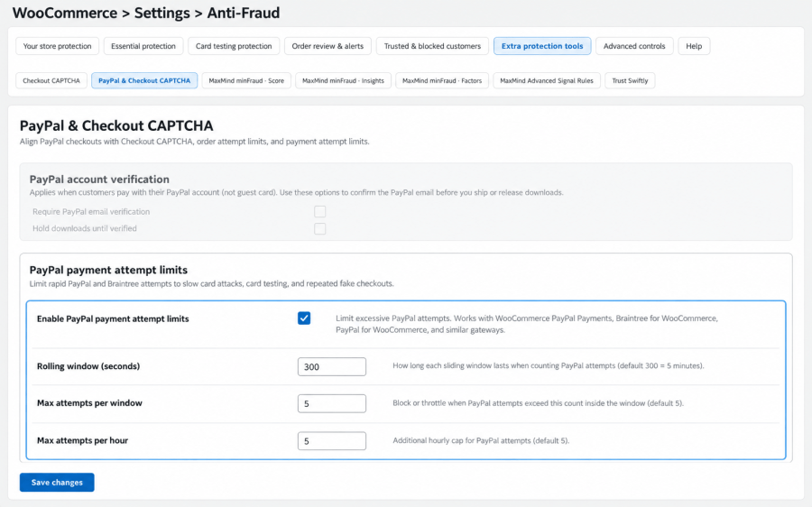
Task: Switch to Checkout CAPTCHA sub-tab
Action: click(x=51, y=81)
